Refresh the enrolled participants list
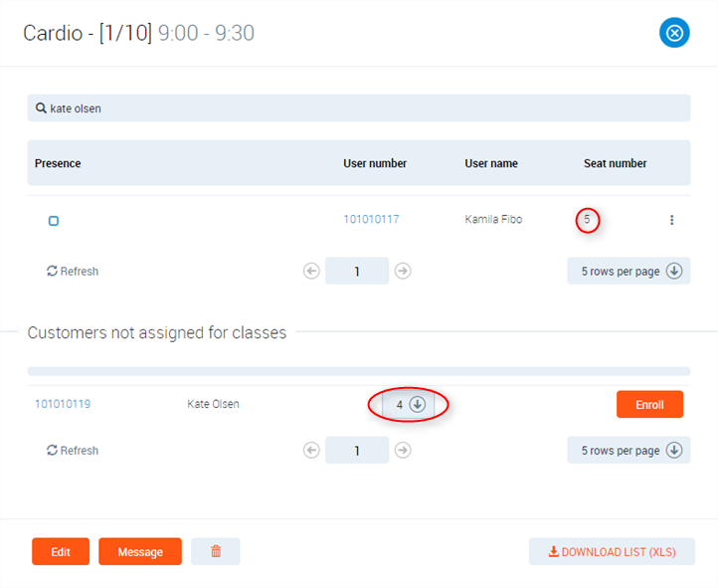Viewport: 718px width, 588px height. pyautogui.click(x=73, y=271)
